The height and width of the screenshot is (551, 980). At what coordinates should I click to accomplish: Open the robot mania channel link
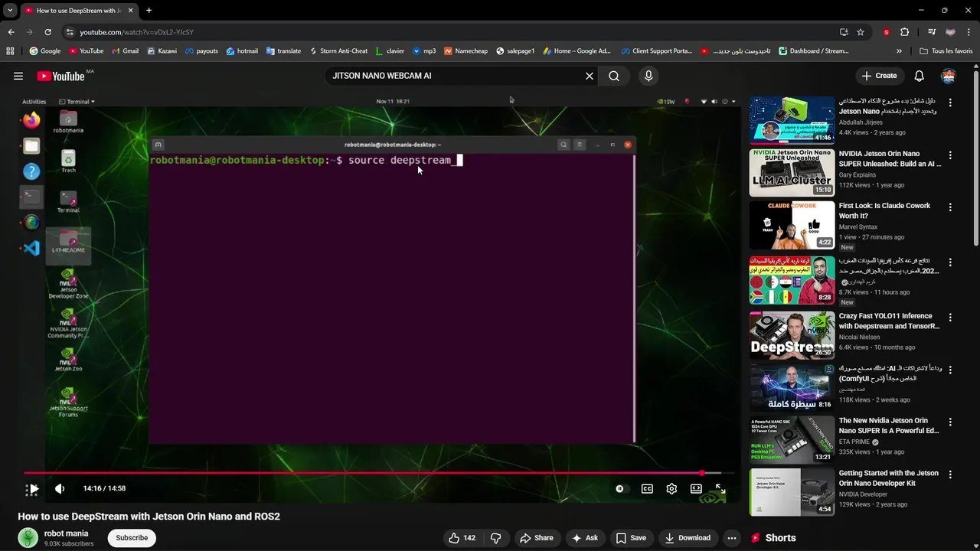[66, 533]
